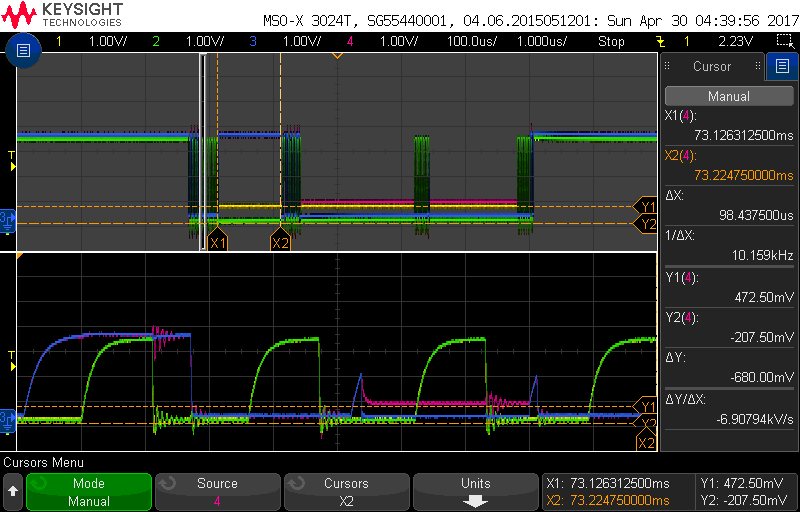This screenshot has height=512, width=800.
Task: Tap the 2.23V trigger level
Action: coord(735,41)
